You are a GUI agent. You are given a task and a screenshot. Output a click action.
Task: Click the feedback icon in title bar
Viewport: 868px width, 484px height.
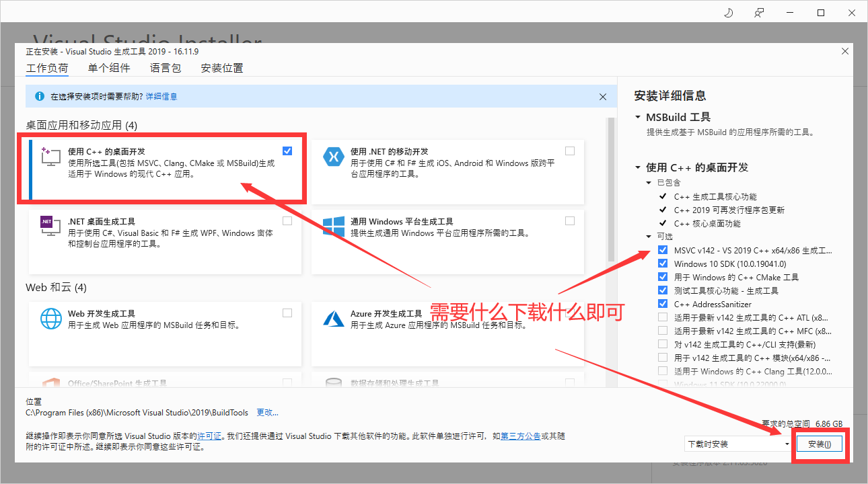[759, 13]
